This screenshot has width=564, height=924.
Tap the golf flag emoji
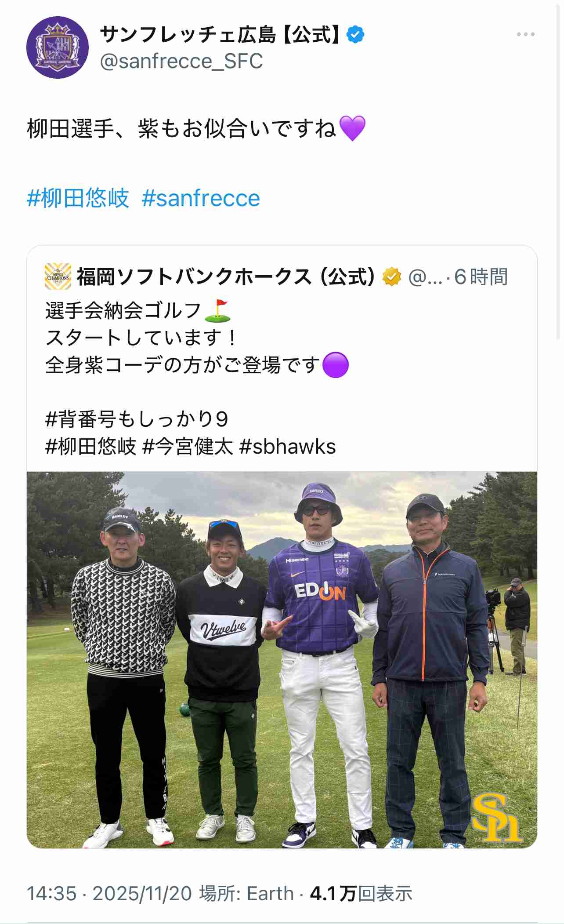pos(218,311)
